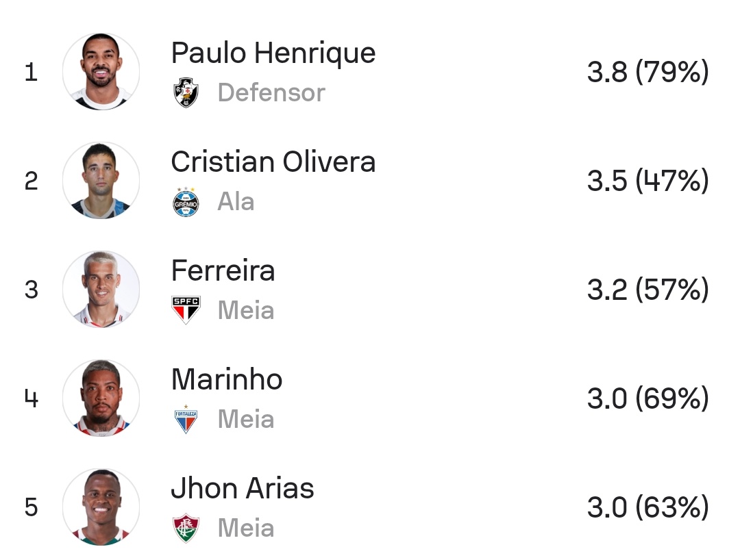Click the São Paulo SPFC crest

pyautogui.click(x=186, y=310)
